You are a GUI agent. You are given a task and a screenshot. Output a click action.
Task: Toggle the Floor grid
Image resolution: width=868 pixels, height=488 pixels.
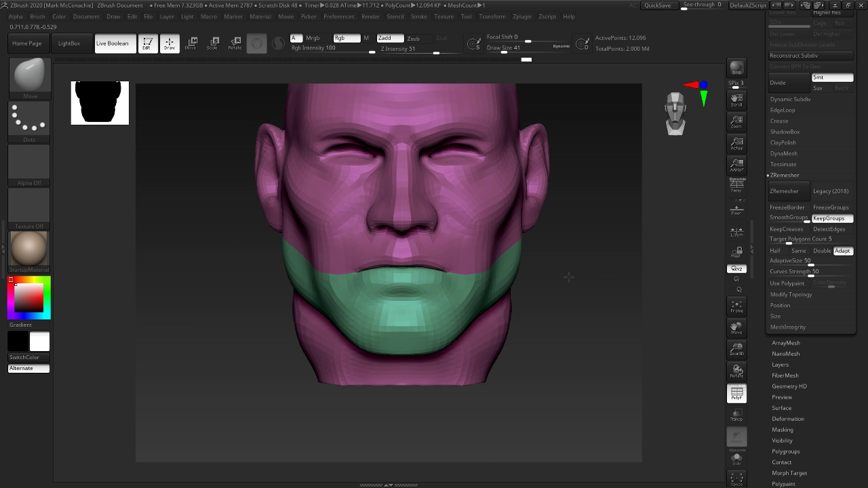(736, 209)
